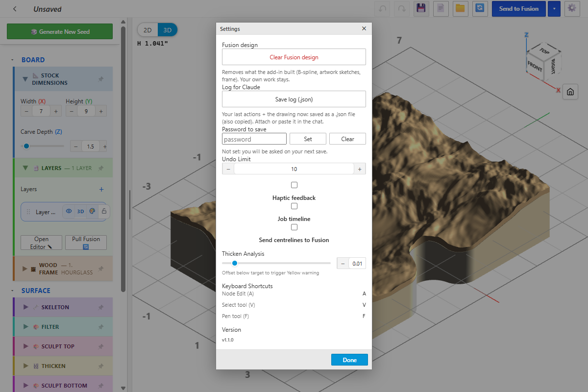588x392 pixels.
Task: Click the password input field
Action: tap(254, 139)
